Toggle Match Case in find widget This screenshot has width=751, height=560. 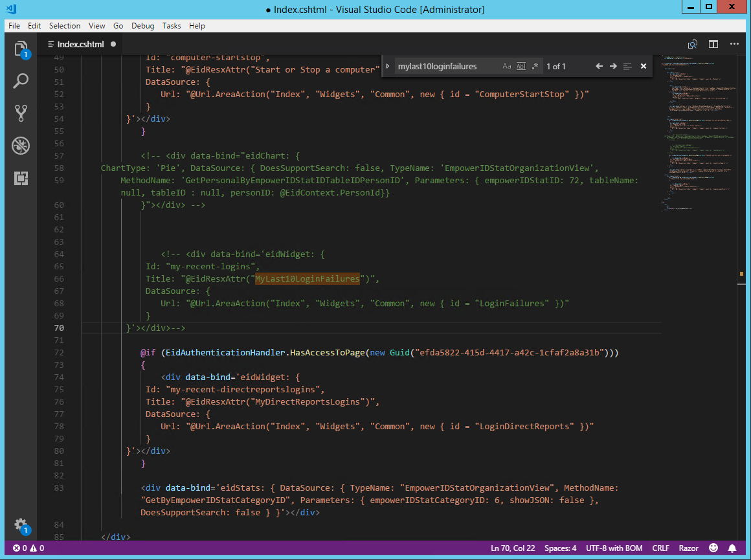tap(507, 65)
